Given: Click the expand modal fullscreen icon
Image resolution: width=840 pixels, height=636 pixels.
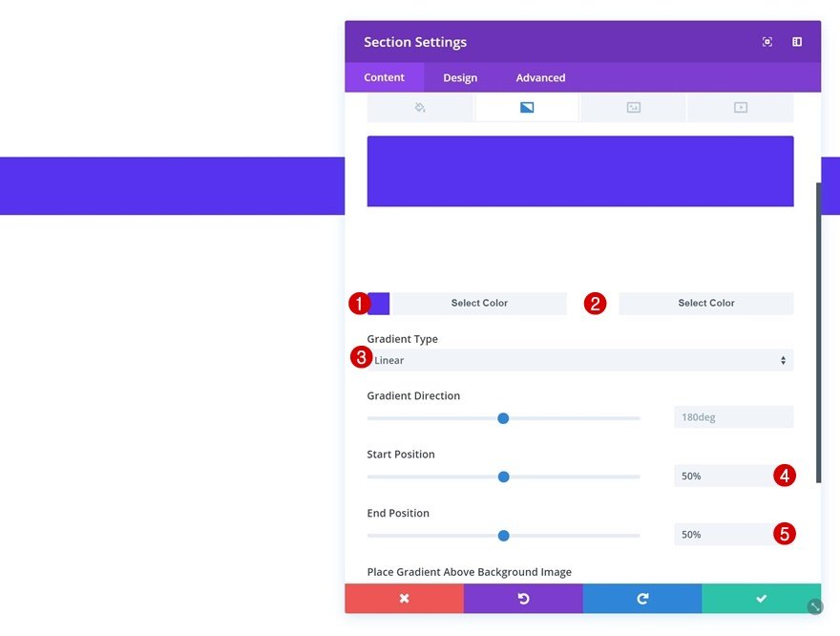Looking at the screenshot, I should 767,42.
